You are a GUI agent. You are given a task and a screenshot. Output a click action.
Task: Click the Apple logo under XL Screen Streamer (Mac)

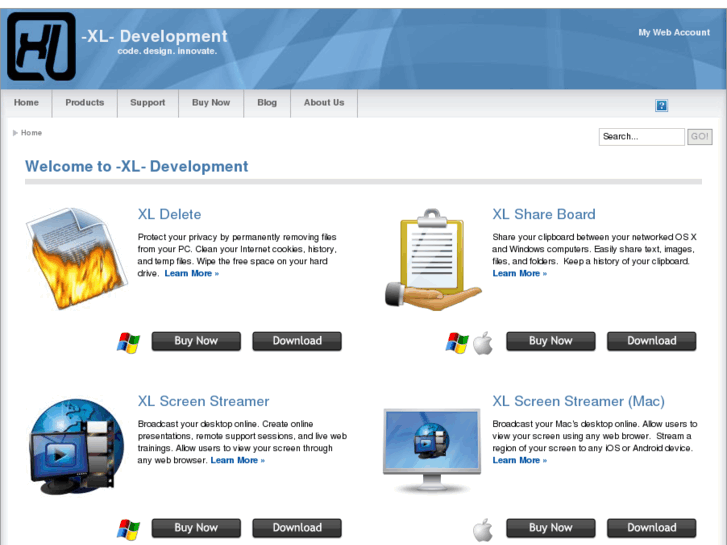[483, 530]
